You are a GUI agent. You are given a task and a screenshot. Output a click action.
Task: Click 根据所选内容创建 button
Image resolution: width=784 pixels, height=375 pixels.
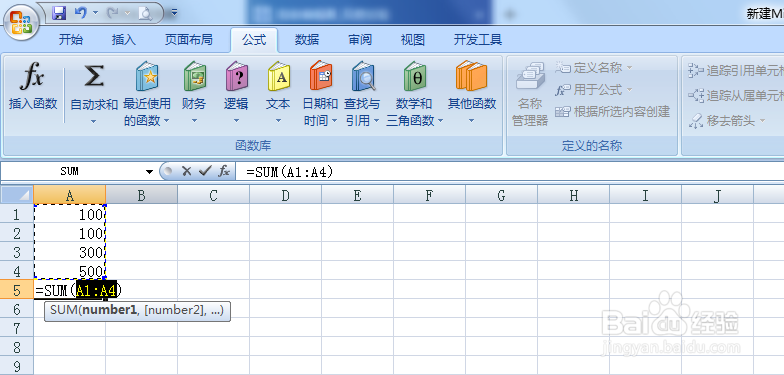click(x=612, y=112)
